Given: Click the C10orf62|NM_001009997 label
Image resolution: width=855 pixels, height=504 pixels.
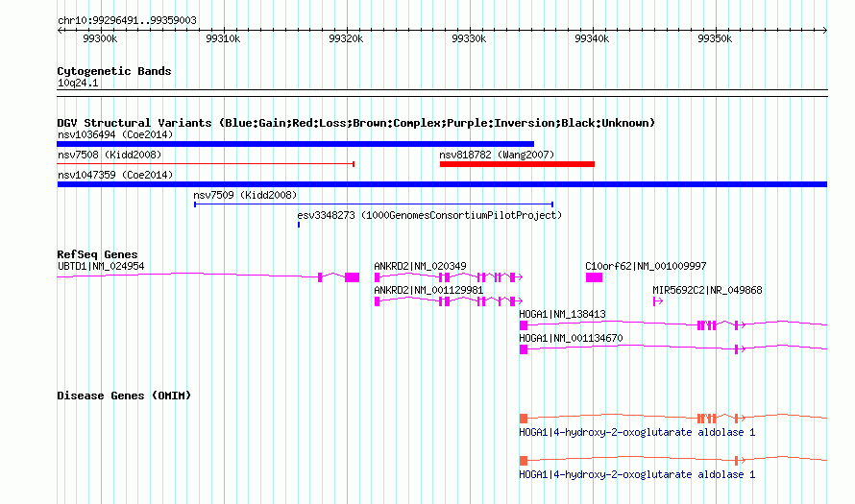Looking at the screenshot, I should tap(646, 267).
